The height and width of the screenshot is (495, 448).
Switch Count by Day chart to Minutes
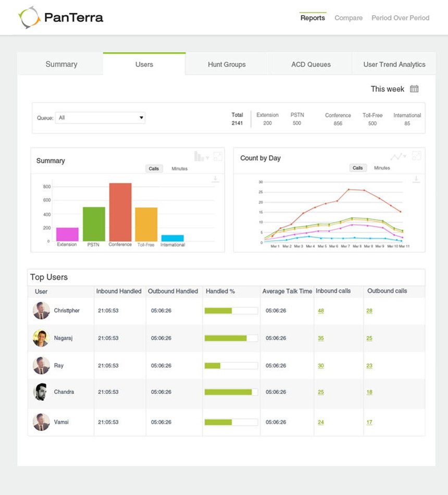click(x=382, y=168)
